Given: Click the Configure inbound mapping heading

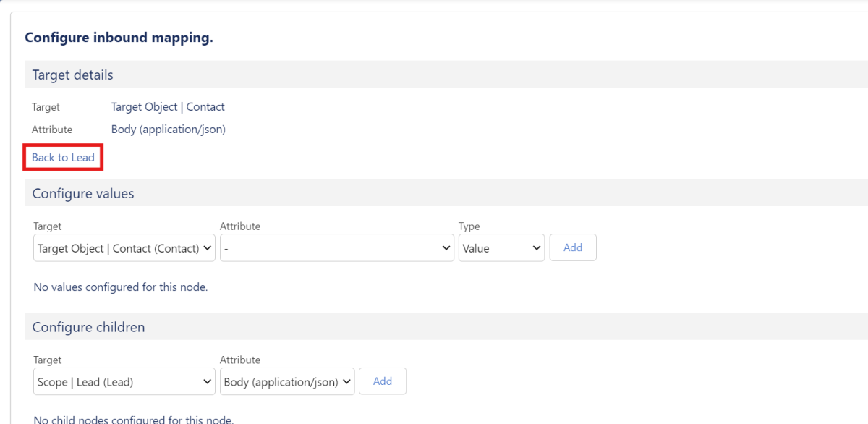Looking at the screenshot, I should (119, 38).
